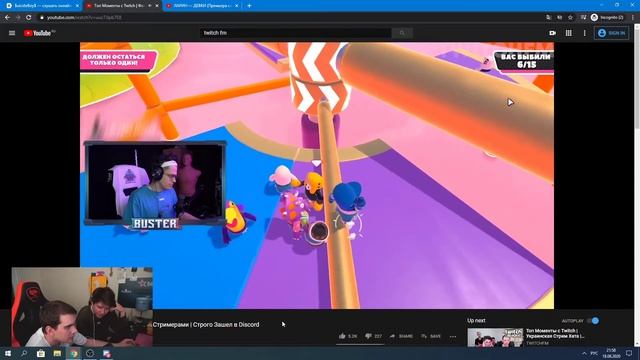640x360 pixels.
Task: Switch to the first browser tab
Action: [x=41, y=6]
